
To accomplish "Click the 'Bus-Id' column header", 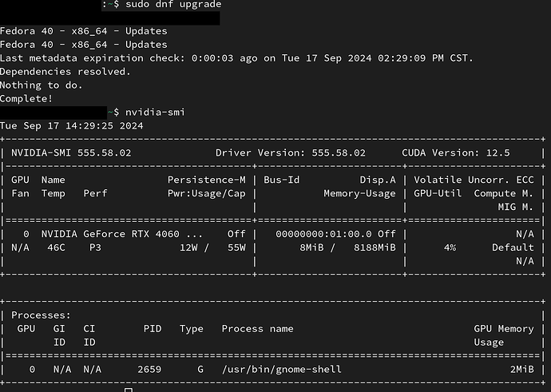I will point(281,180).
